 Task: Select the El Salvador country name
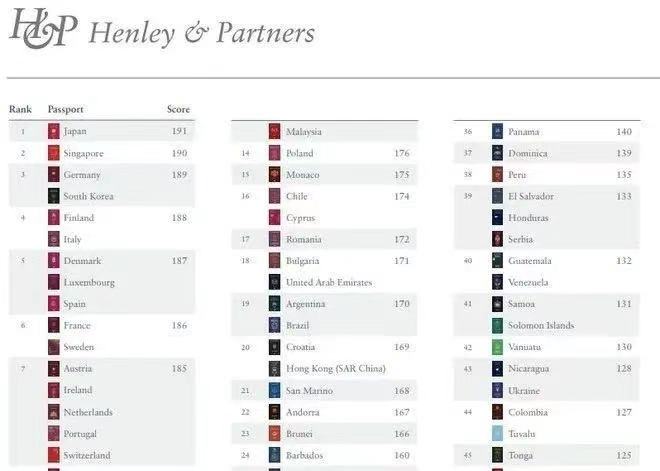coord(531,196)
